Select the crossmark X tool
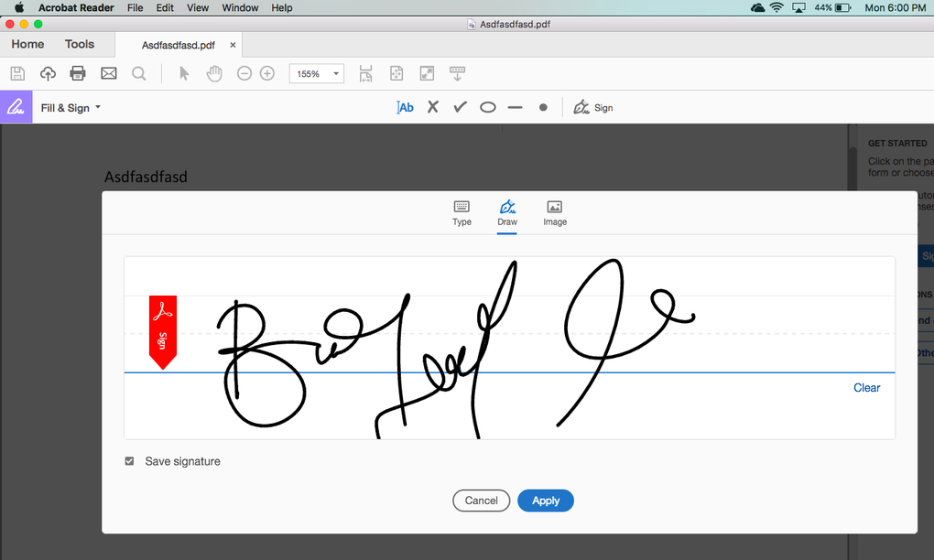Image resolution: width=934 pixels, height=560 pixels. [x=433, y=107]
